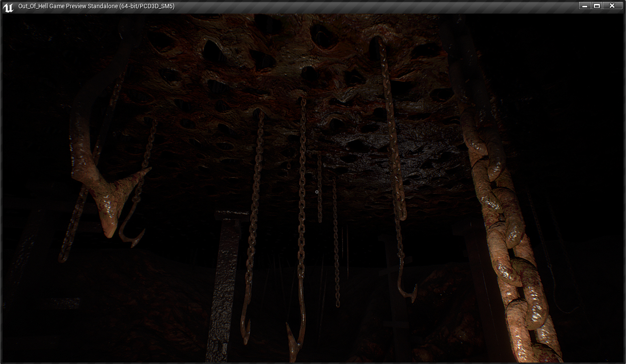Viewport: 626px width, 364px height.
Task: Click the Unreal Engine logo in title bar
Action: tap(8, 7)
